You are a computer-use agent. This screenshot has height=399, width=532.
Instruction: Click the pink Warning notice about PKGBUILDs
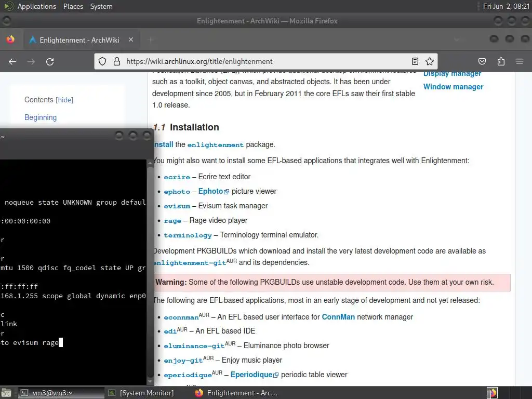pyautogui.click(x=332, y=282)
